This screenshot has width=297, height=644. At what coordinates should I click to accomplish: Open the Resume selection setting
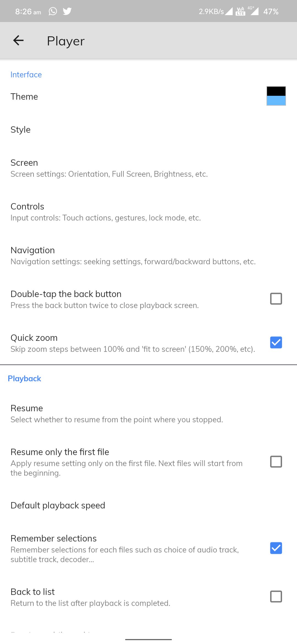[x=148, y=413]
